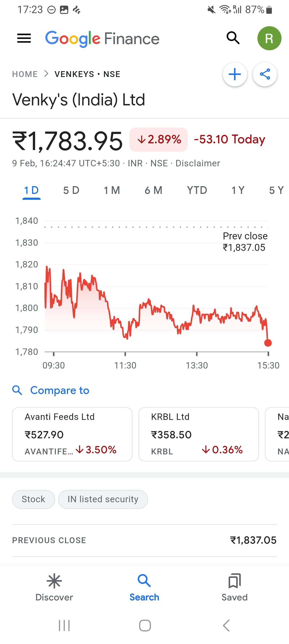The height and width of the screenshot is (644, 289).
Task: Tap Compare to search field
Action: pos(59,390)
